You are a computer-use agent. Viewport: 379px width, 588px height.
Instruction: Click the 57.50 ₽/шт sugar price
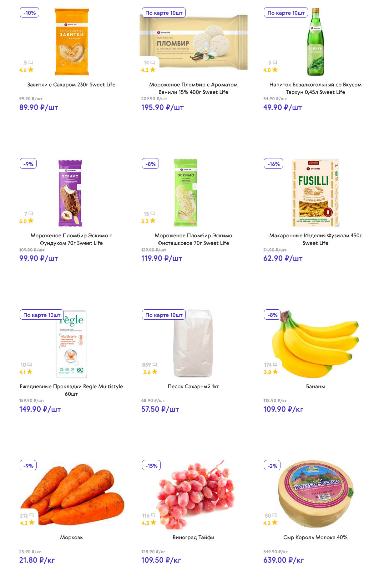160,409
